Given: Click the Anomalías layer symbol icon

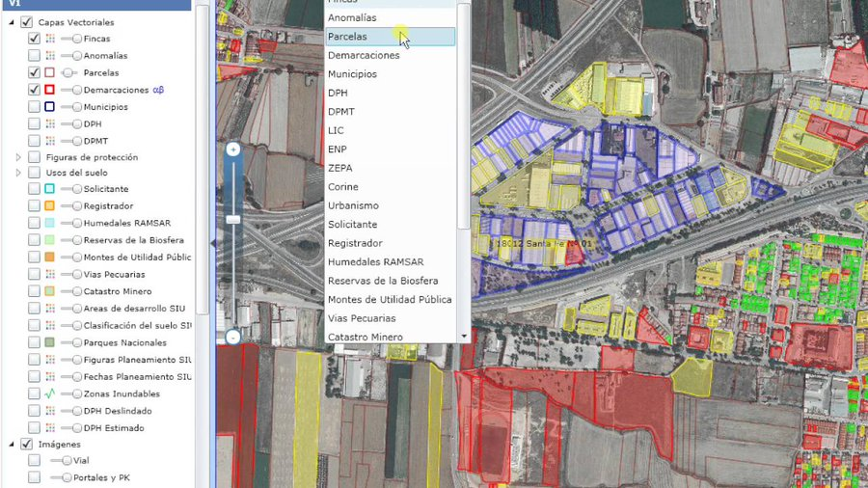Looking at the screenshot, I should point(50,56).
